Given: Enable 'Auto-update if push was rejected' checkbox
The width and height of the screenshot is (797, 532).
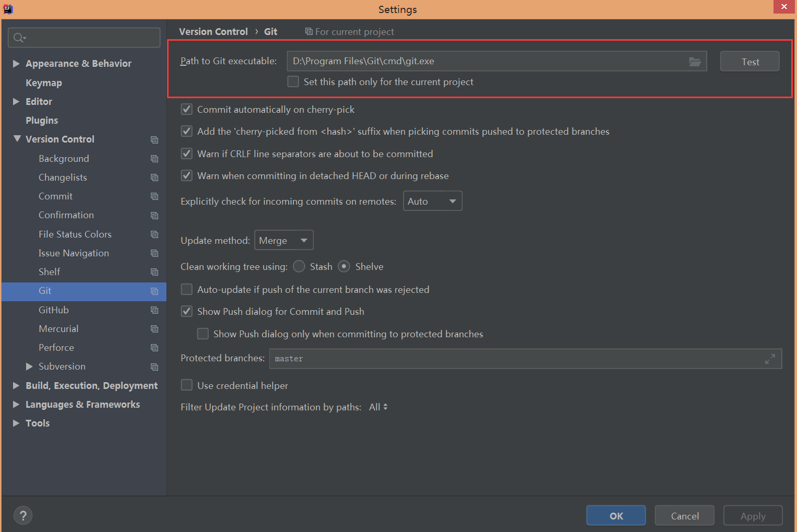Looking at the screenshot, I should (x=186, y=289).
